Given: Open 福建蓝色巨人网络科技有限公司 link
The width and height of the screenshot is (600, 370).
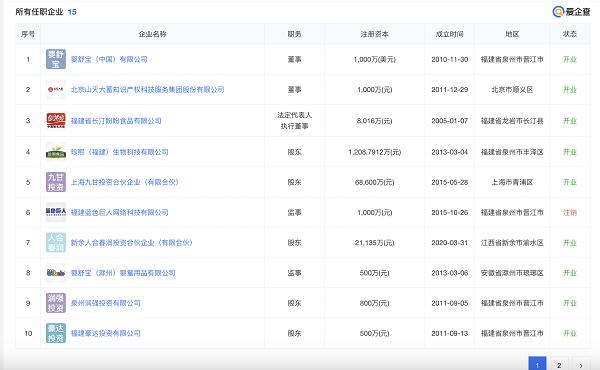Looking at the screenshot, I should [x=119, y=212].
